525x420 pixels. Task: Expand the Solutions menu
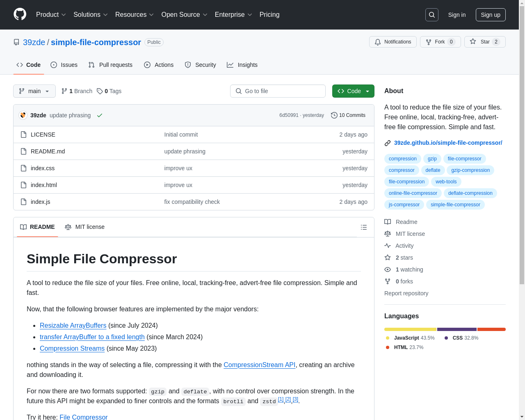[x=91, y=15]
